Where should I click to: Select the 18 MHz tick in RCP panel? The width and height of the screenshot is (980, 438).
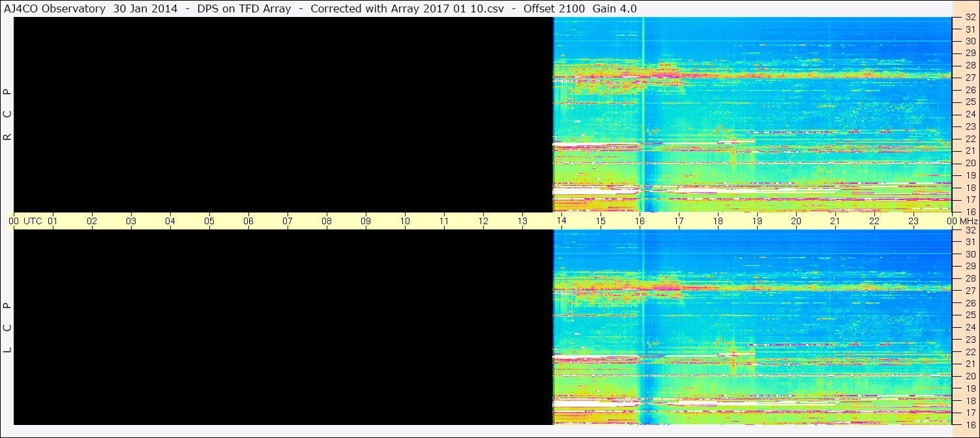click(970, 188)
